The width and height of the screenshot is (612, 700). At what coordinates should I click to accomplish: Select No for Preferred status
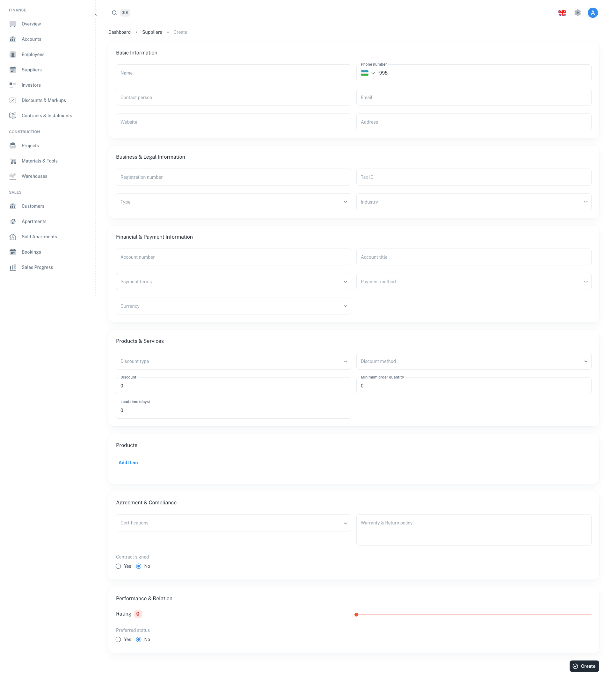click(139, 639)
